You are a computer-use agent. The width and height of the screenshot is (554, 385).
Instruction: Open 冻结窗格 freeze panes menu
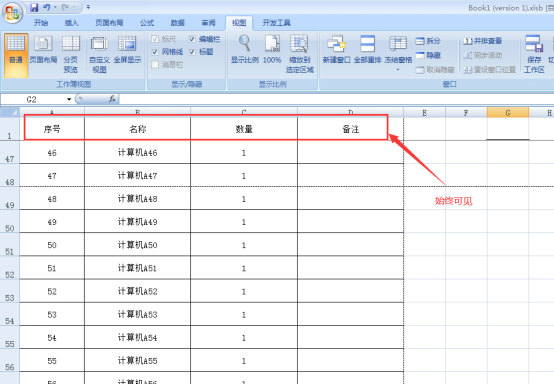398,53
